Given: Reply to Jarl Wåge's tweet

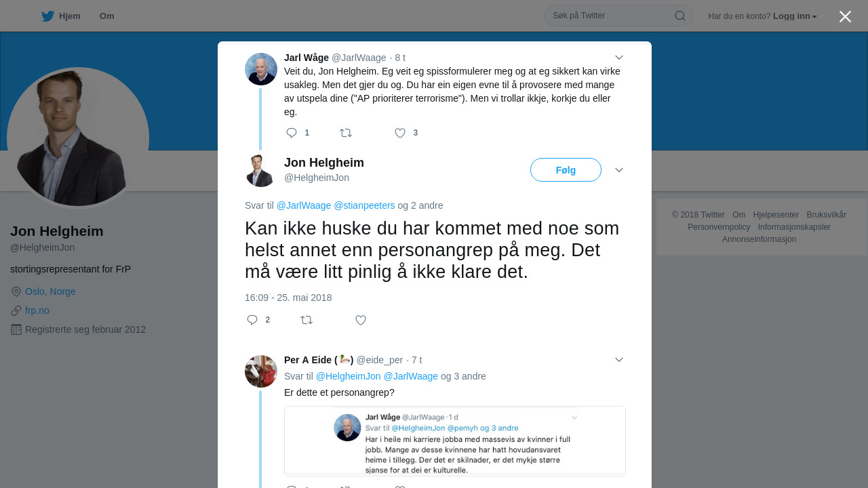Looking at the screenshot, I should [x=292, y=133].
